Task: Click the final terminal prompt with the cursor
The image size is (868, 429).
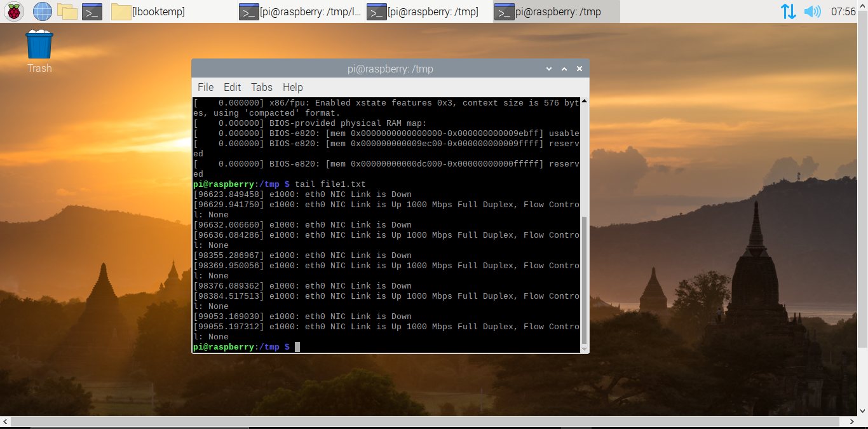Action: pos(247,347)
